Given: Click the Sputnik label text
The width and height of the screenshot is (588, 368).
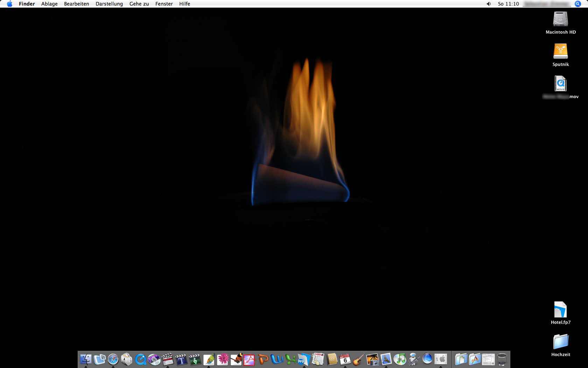Looking at the screenshot, I should tap(561, 64).
